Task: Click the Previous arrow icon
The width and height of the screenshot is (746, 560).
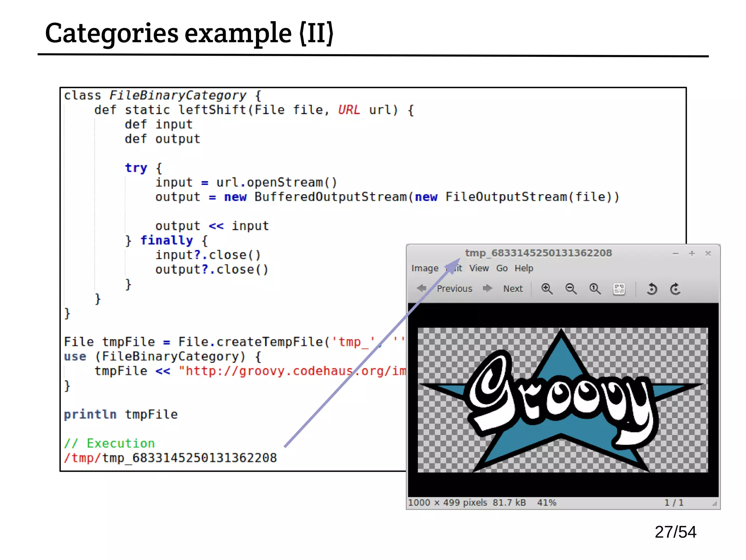Action: tap(422, 288)
